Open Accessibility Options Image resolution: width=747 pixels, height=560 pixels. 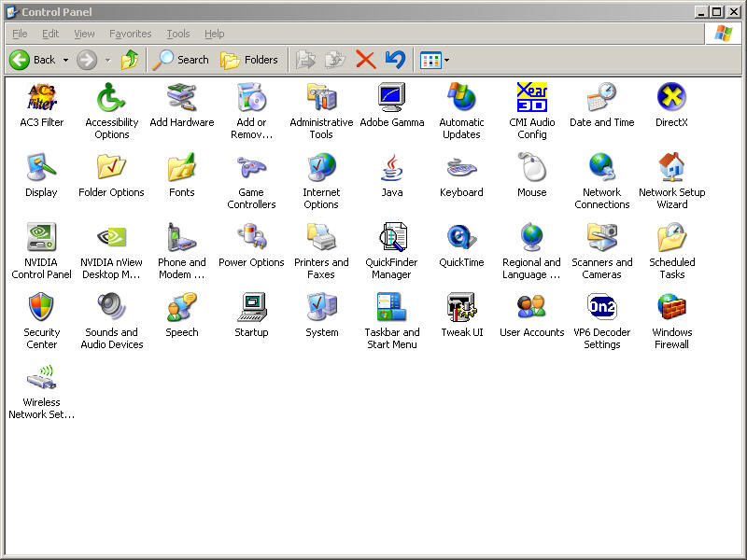tap(111, 111)
